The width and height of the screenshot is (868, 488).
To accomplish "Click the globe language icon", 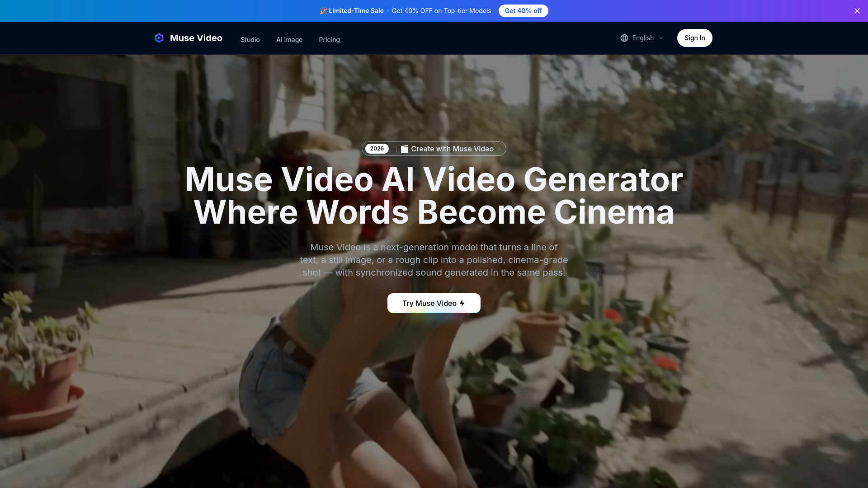I will click(x=624, y=38).
